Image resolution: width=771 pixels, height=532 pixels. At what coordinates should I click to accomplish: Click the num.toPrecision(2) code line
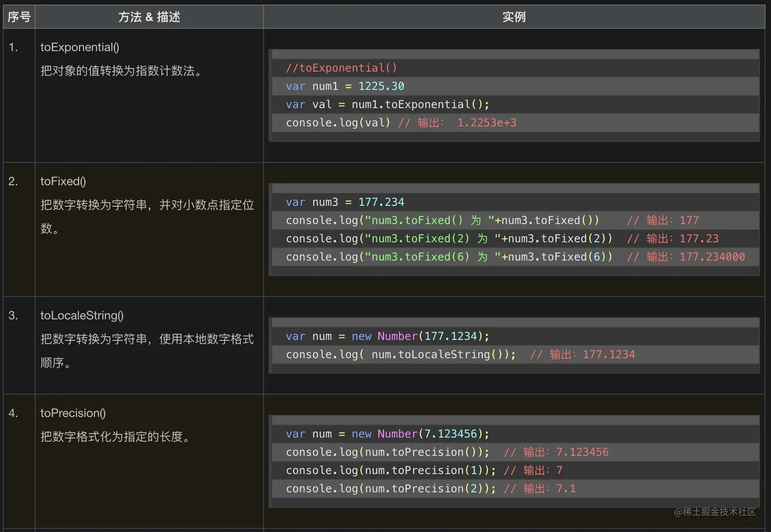391,489
